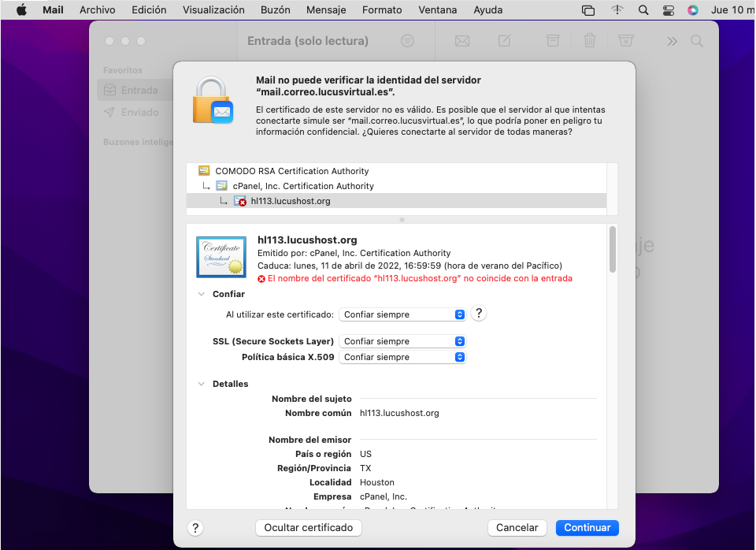Click the Región/Provincia value TX

pyautogui.click(x=365, y=469)
